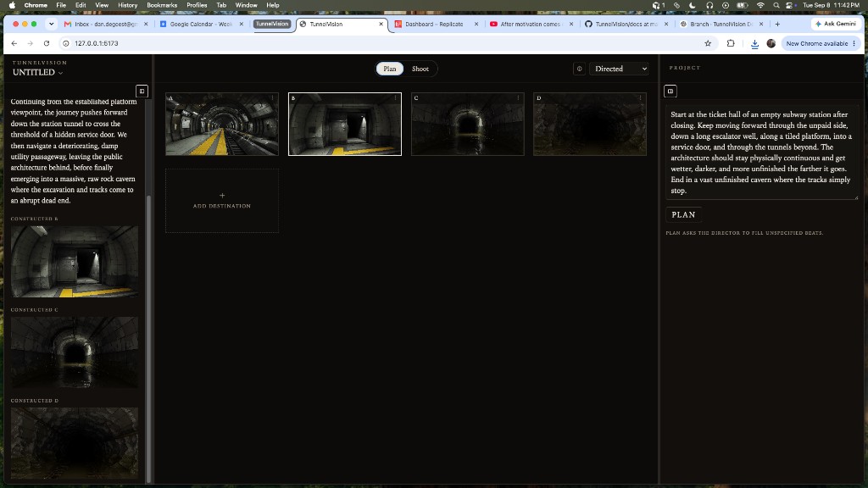
Task: Select destination thumbnail C
Action: pos(468,124)
